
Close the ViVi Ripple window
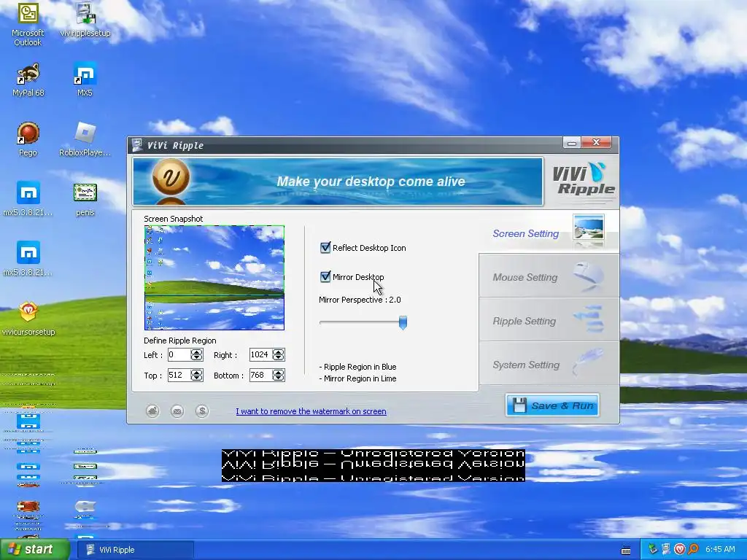tap(596, 143)
